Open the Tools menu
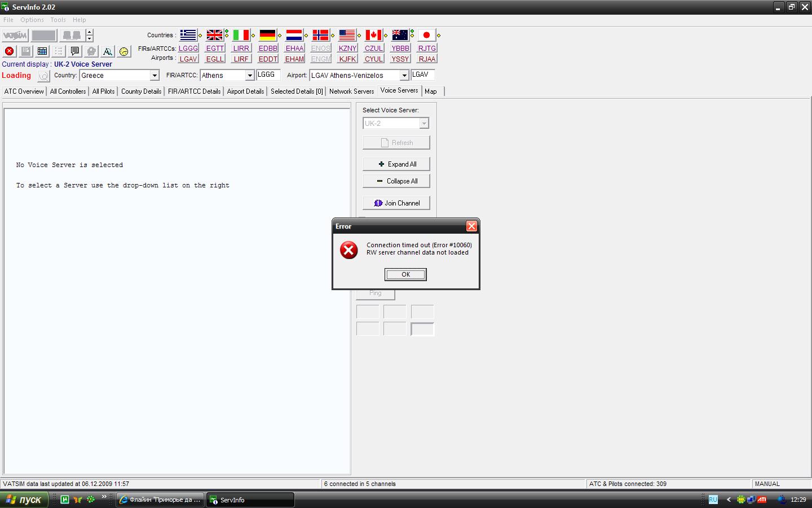The height and width of the screenshot is (508, 812). pyautogui.click(x=58, y=20)
